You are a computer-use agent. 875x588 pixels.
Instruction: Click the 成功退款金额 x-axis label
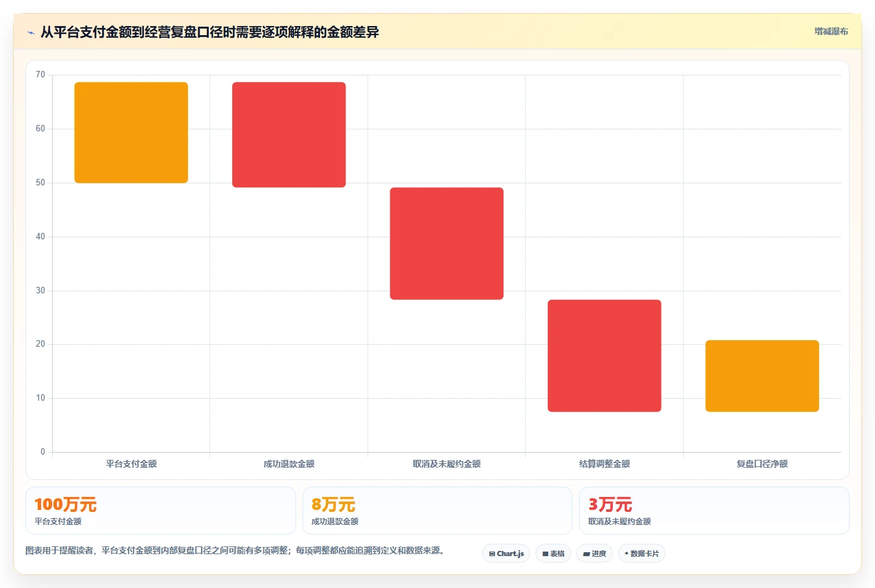point(289,464)
